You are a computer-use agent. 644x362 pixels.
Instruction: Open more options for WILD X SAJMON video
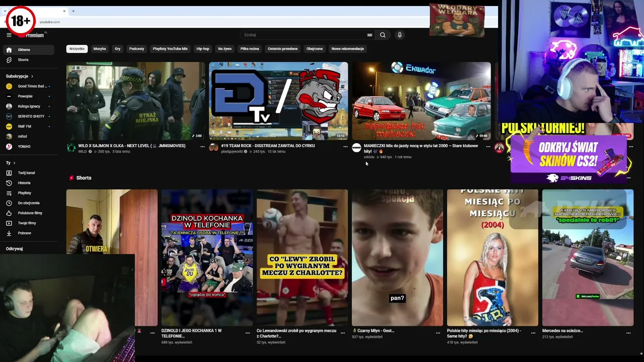point(202,146)
